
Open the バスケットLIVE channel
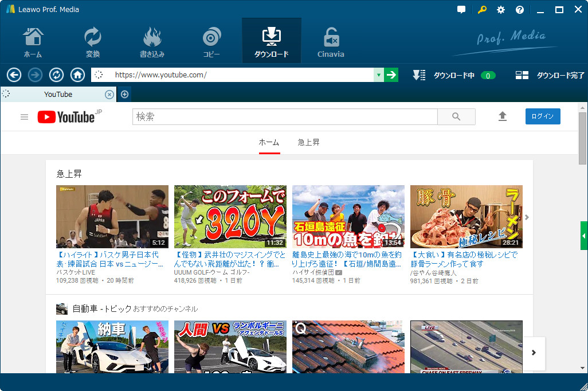click(76, 272)
